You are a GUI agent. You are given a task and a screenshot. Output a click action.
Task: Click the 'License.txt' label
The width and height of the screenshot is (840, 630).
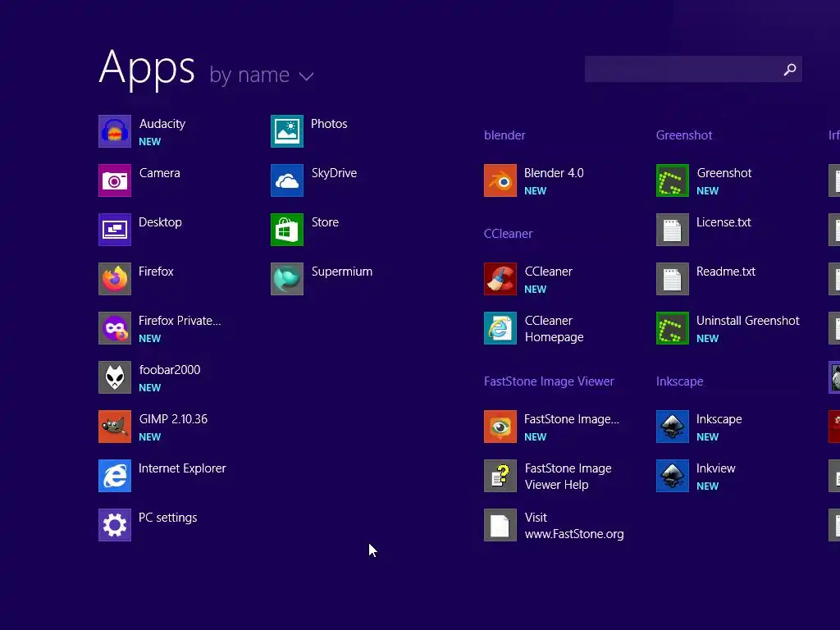coord(724,222)
